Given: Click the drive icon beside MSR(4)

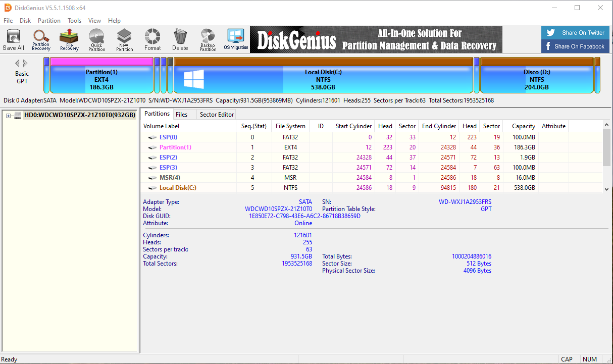Looking at the screenshot, I should point(152,178).
